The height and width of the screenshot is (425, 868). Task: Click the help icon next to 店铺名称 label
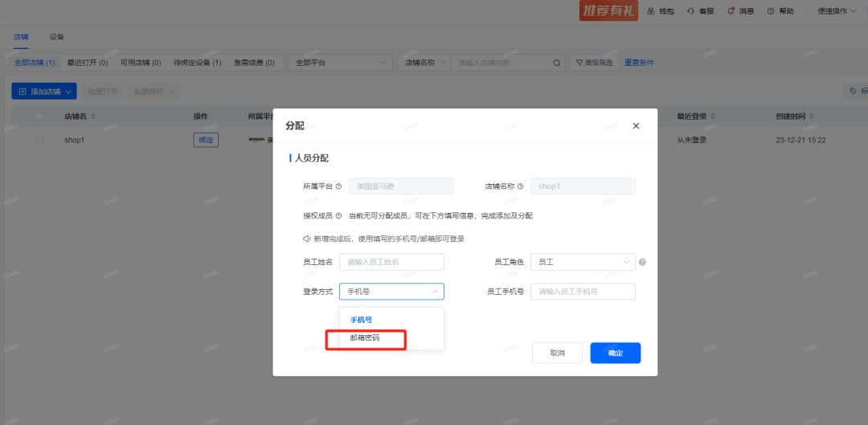click(521, 186)
